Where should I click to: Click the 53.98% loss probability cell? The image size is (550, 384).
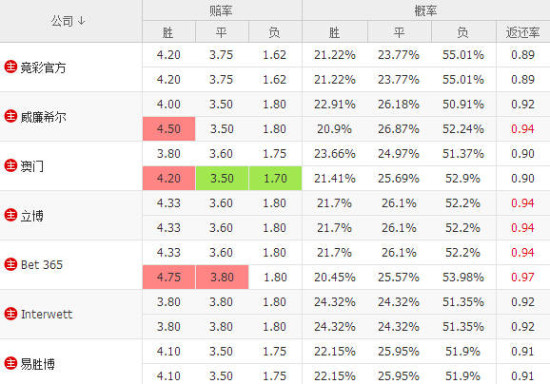(x=463, y=277)
